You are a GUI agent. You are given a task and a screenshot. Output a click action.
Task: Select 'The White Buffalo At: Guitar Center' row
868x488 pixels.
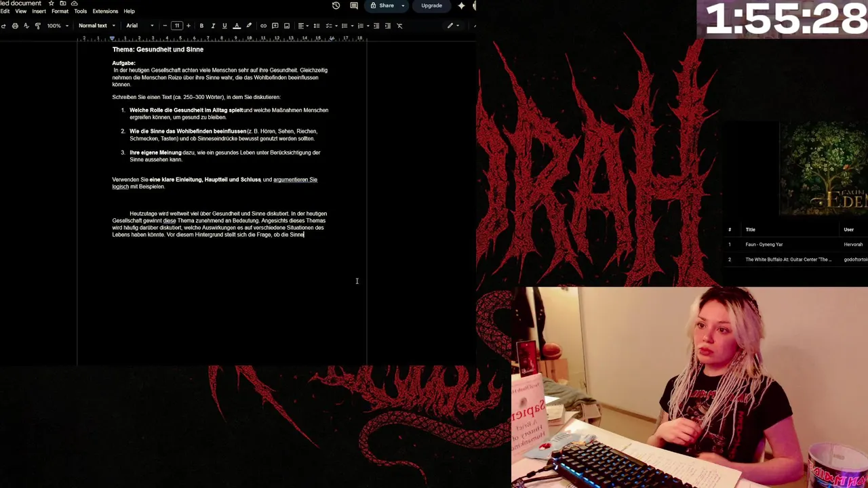(796, 260)
